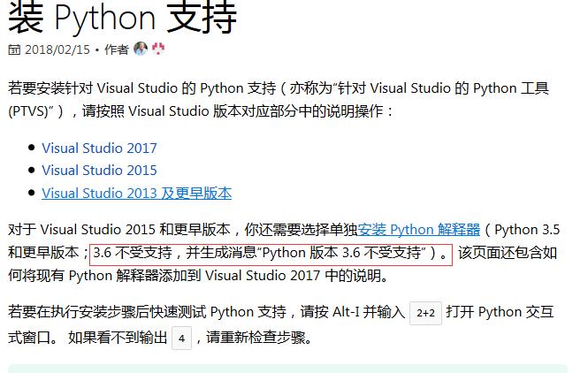The image size is (588, 373).
Task: Click the inline code box showing 4
Action: coord(181,338)
